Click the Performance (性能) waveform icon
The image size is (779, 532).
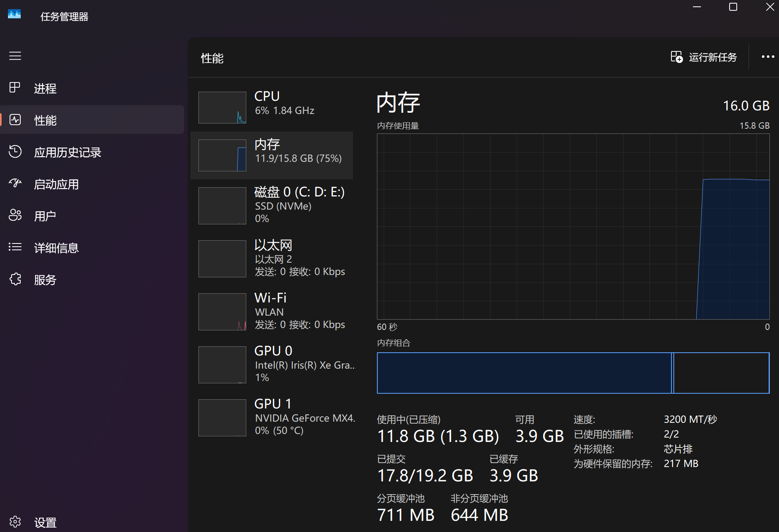(x=15, y=120)
